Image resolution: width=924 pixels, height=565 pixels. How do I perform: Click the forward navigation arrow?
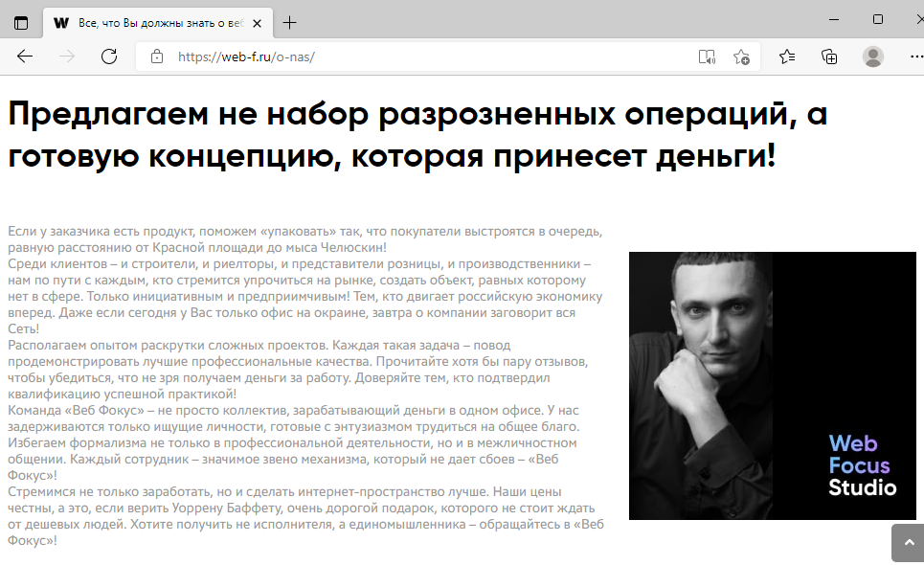click(67, 56)
